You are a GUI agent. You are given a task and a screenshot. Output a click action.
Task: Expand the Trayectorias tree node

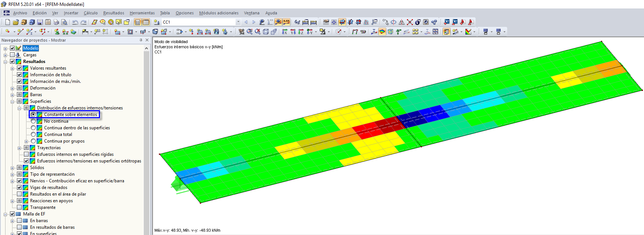(19, 148)
